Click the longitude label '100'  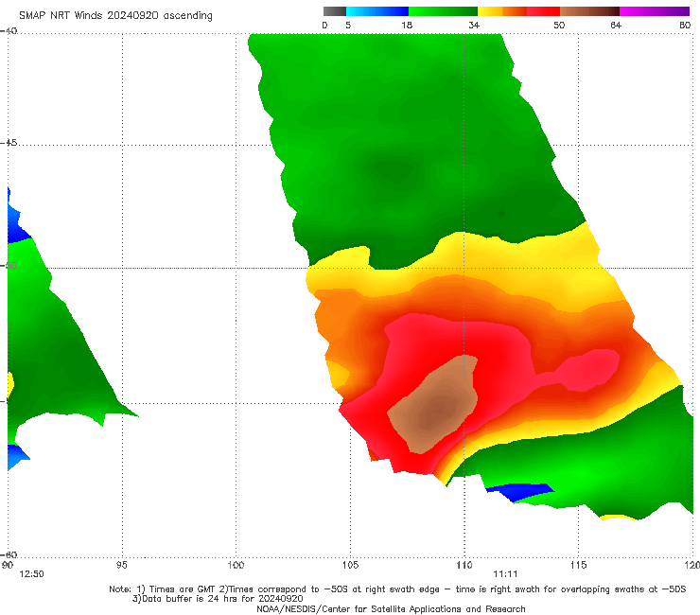[x=236, y=566]
